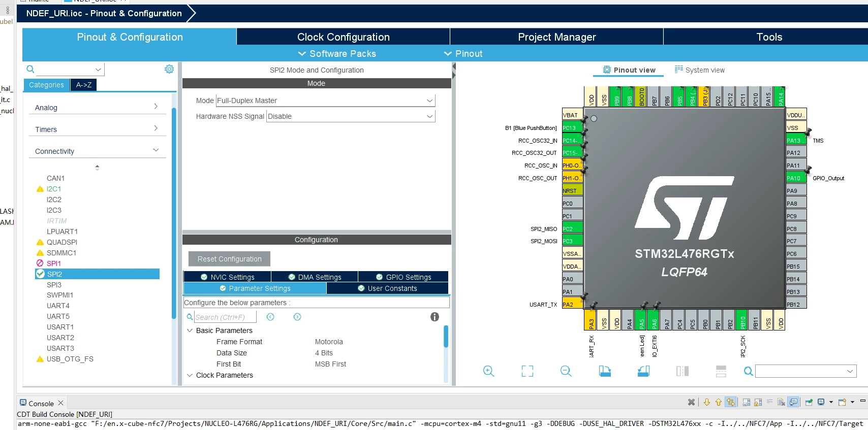Collapse Clock Parameters section

click(x=190, y=375)
